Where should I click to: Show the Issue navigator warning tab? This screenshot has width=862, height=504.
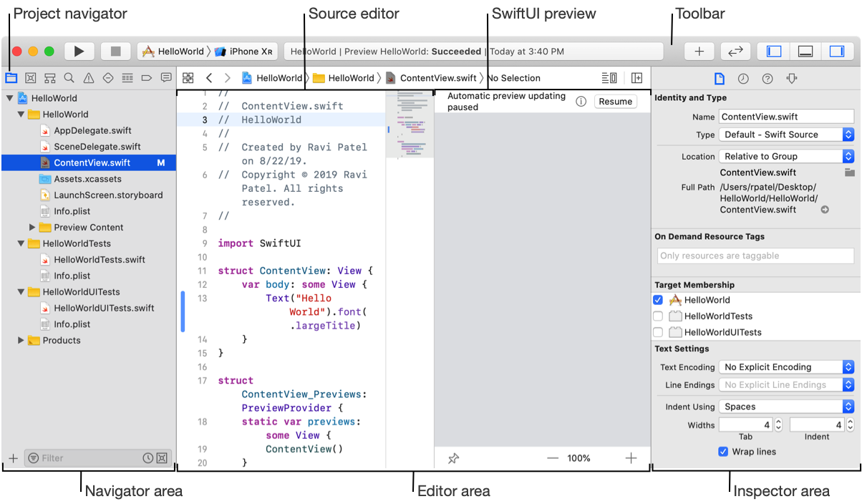pos(88,78)
